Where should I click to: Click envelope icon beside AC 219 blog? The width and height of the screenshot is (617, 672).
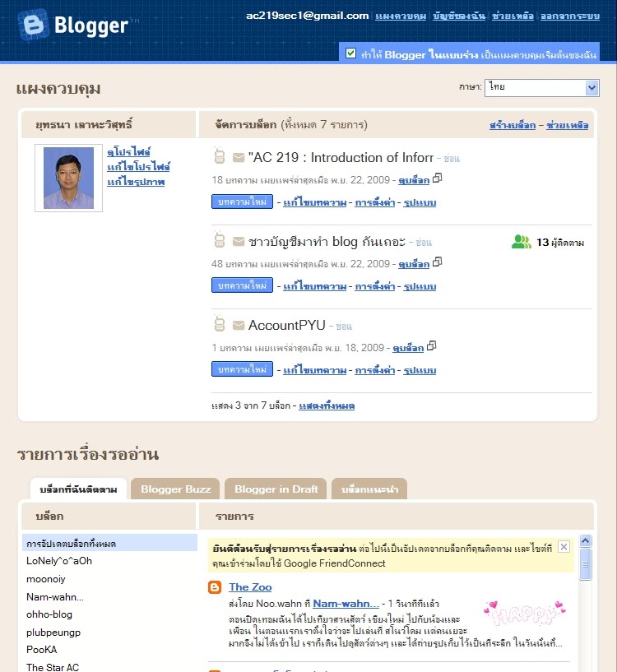coord(239,158)
